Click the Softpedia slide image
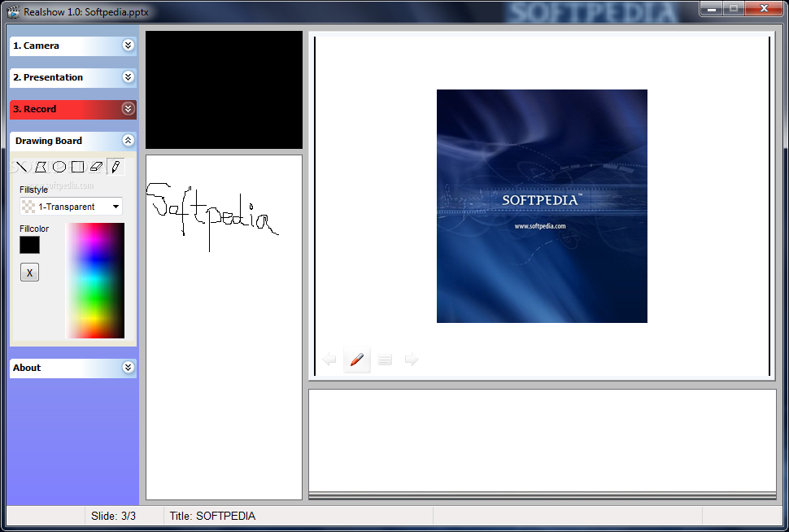 pos(542,206)
